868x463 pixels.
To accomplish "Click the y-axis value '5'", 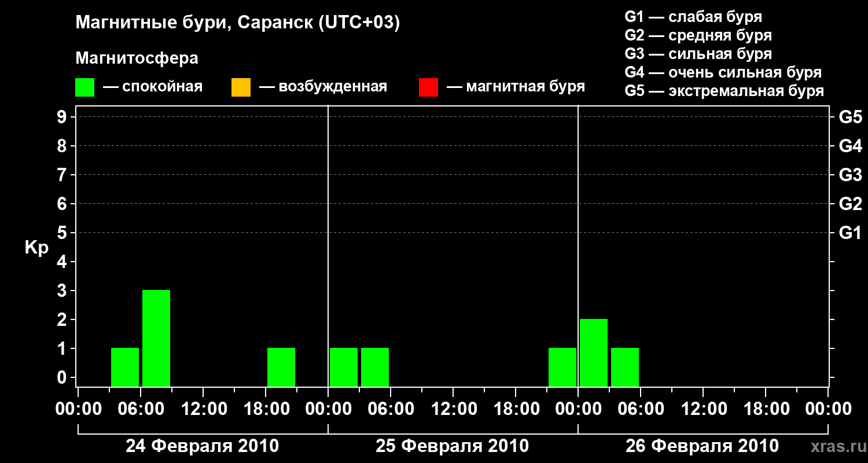I will (x=63, y=233).
